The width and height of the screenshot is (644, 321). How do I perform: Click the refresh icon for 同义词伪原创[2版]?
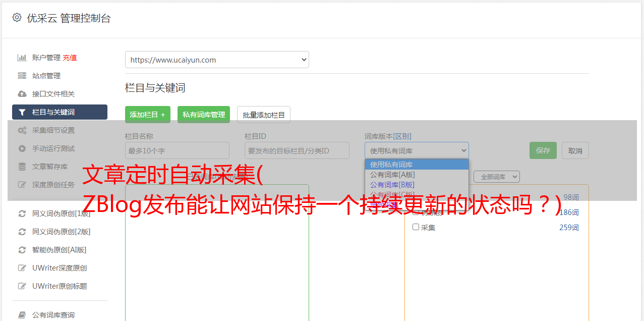[22, 232]
